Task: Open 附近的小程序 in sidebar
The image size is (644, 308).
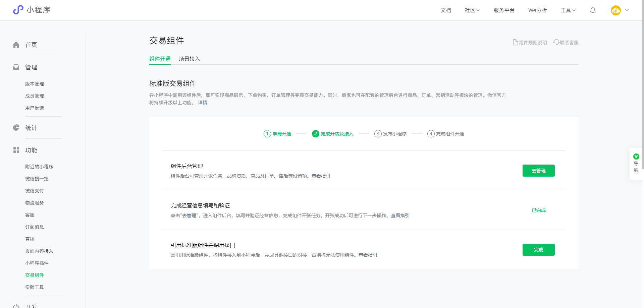Action: 39,167
